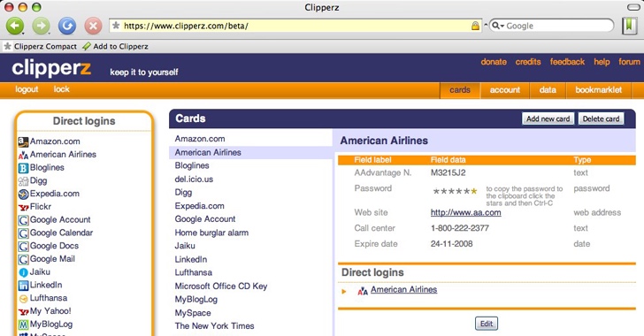This screenshot has height=336, width=644.
Task: Open the credits link
Action: pos(528,62)
